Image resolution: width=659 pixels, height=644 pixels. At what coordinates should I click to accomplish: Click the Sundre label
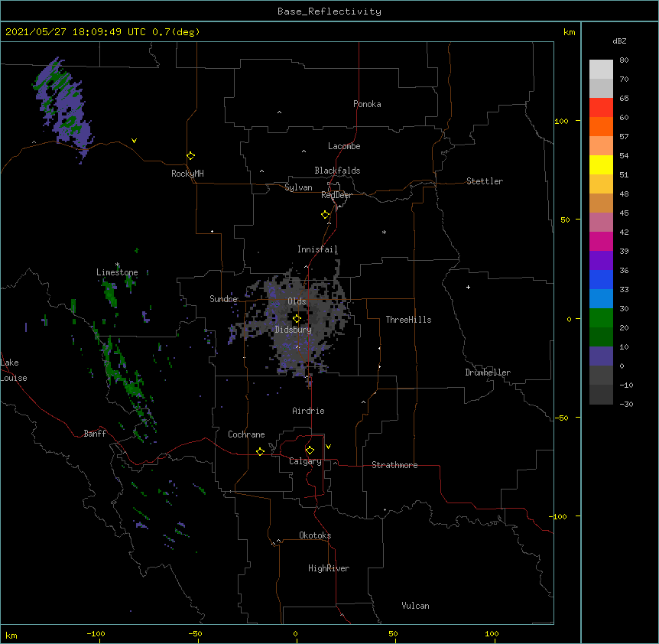(223, 299)
